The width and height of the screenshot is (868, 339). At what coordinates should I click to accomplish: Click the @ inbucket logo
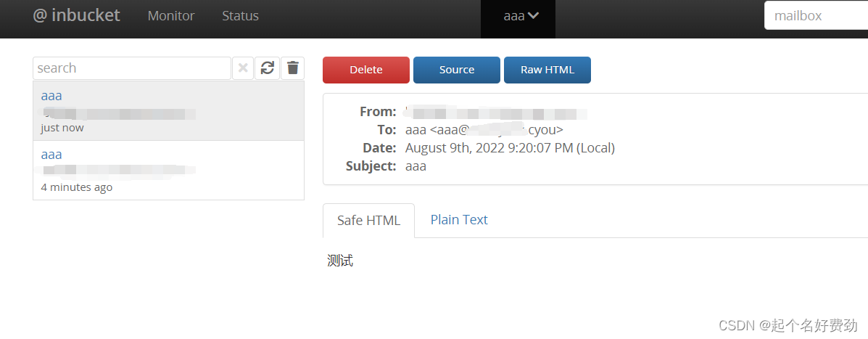click(x=76, y=15)
